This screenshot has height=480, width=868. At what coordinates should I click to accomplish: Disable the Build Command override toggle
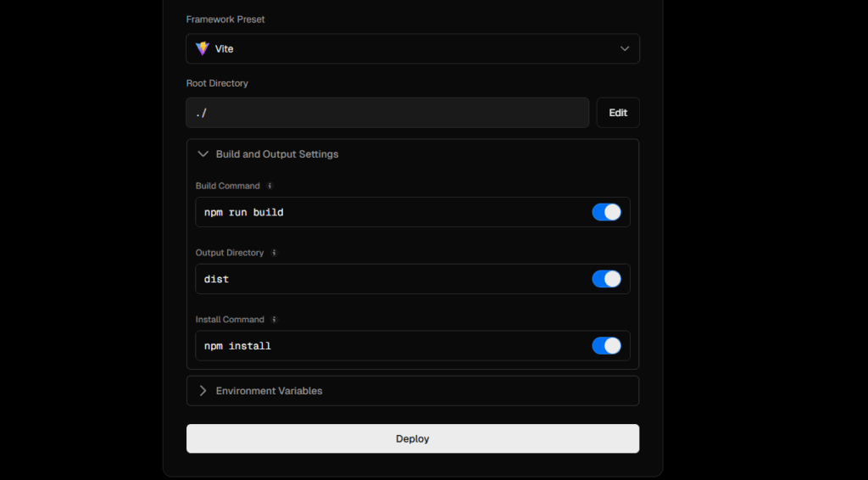click(606, 212)
